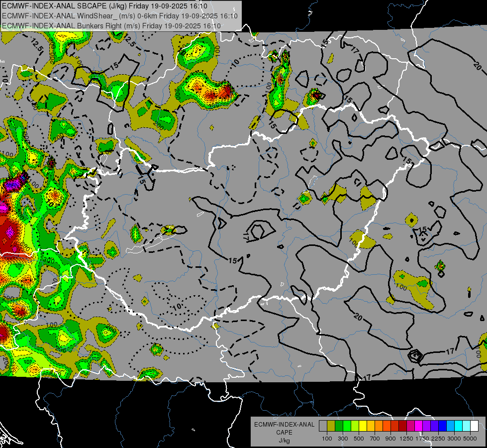Click the dark green swatch in legend
This screenshot has height=448, width=487.
click(x=339, y=426)
